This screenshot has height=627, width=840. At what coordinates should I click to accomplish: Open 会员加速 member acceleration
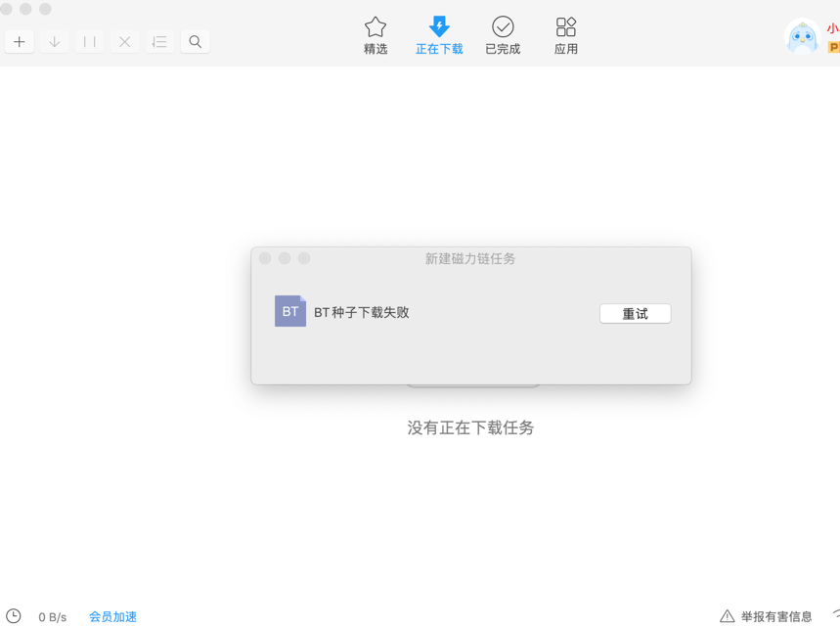(x=112, y=616)
